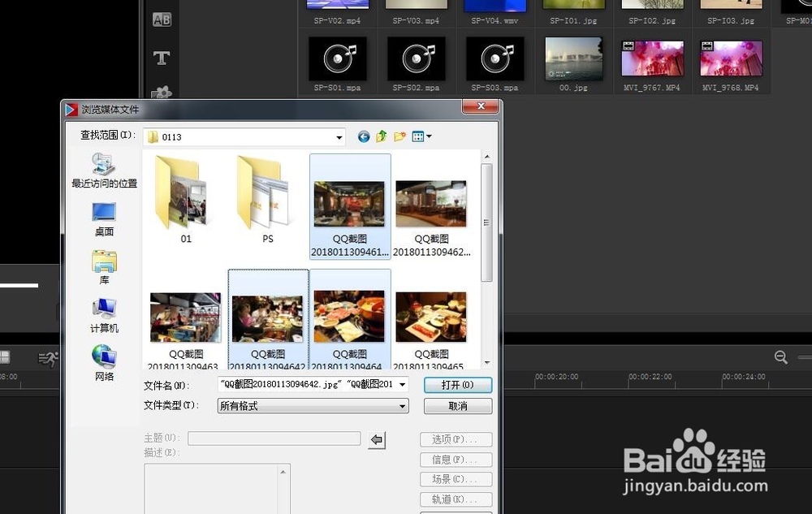
Task: Select image QQ截图2018011309461
Action: point(349,206)
